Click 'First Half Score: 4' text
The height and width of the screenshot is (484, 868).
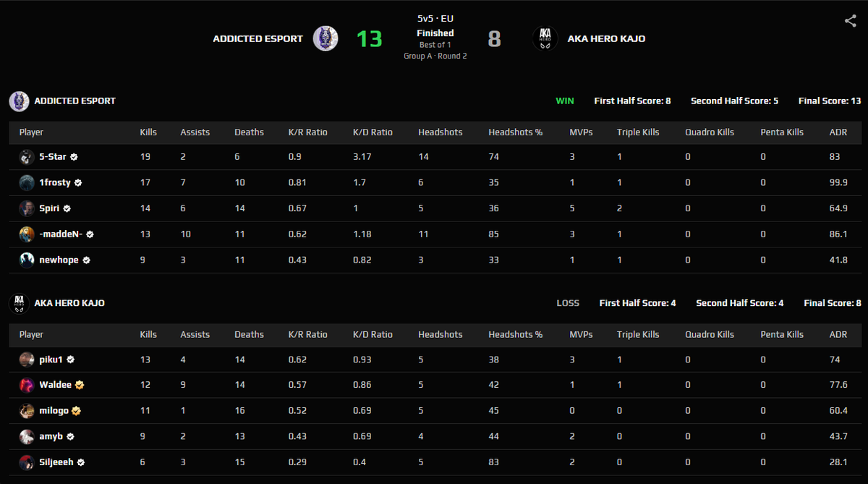[x=637, y=303]
